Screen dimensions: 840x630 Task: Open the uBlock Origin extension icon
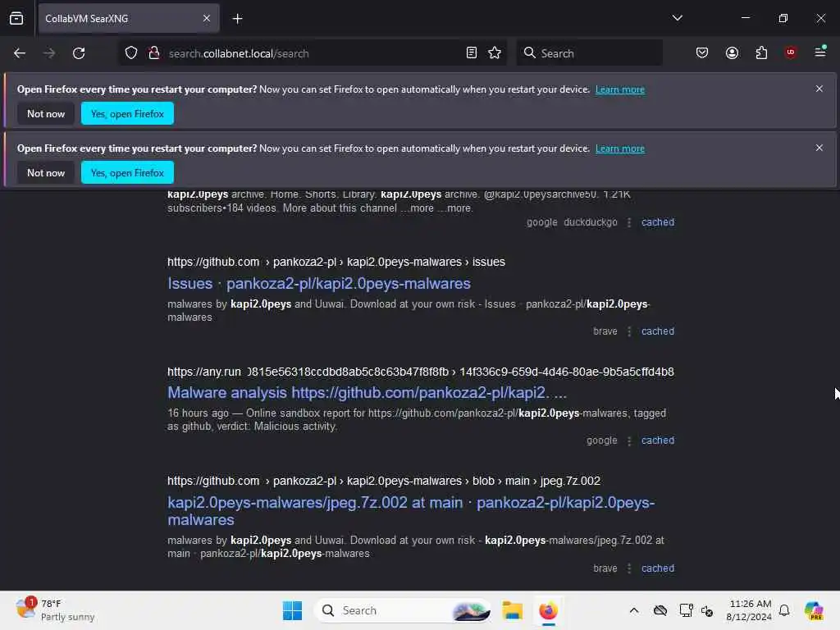click(791, 52)
